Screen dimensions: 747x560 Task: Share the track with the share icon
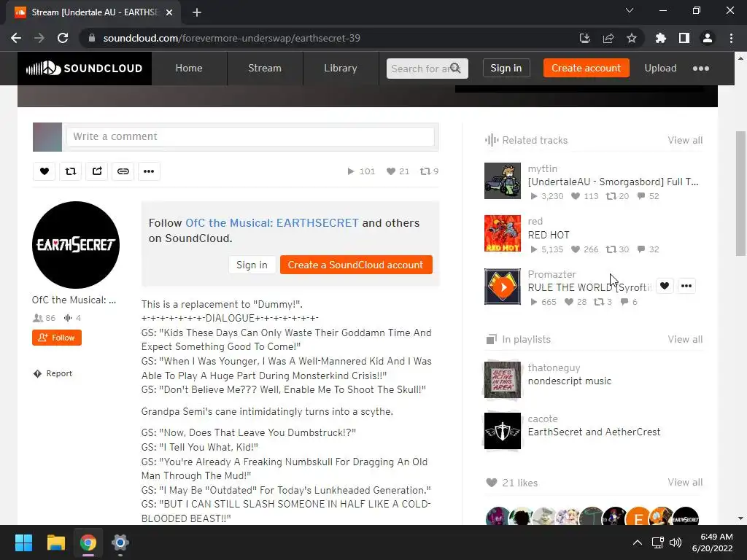(x=97, y=171)
